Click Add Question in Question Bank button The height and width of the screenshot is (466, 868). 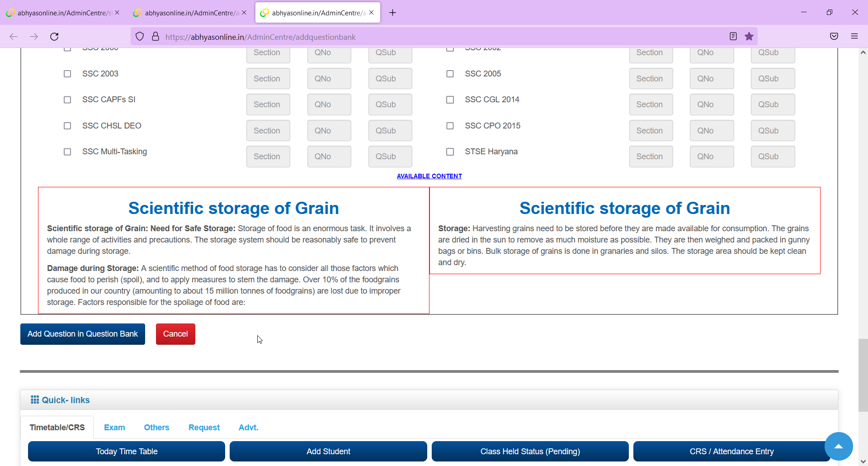tap(83, 334)
